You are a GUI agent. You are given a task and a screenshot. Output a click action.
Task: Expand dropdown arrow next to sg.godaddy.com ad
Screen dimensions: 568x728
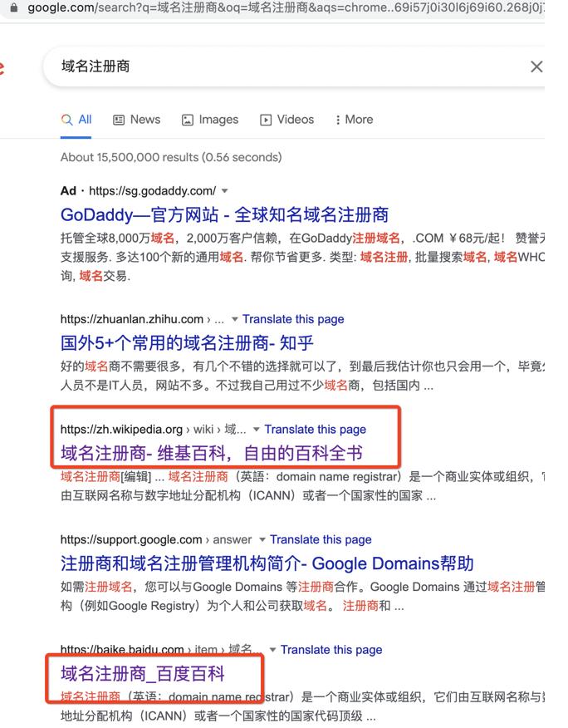(x=224, y=191)
